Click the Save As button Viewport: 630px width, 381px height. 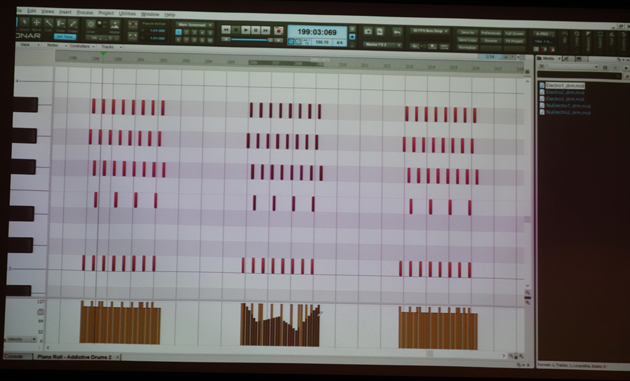coord(467,33)
